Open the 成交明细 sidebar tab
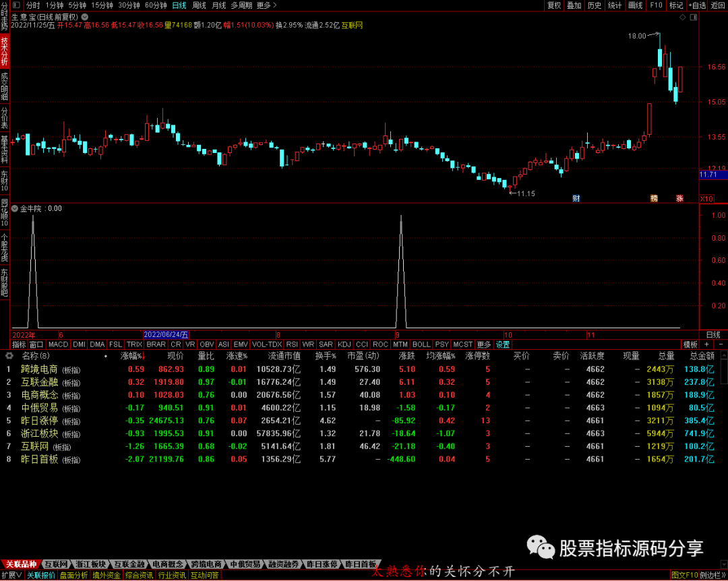The width and height of the screenshot is (728, 581). pos(4,86)
